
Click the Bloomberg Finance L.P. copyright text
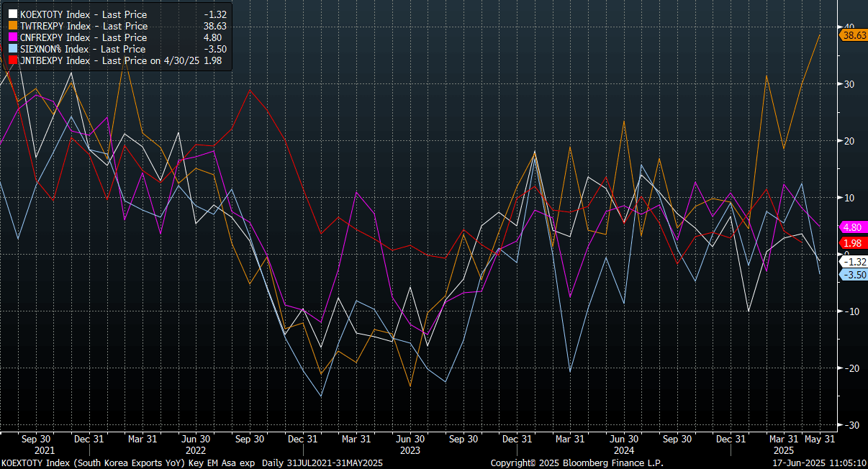click(x=577, y=463)
